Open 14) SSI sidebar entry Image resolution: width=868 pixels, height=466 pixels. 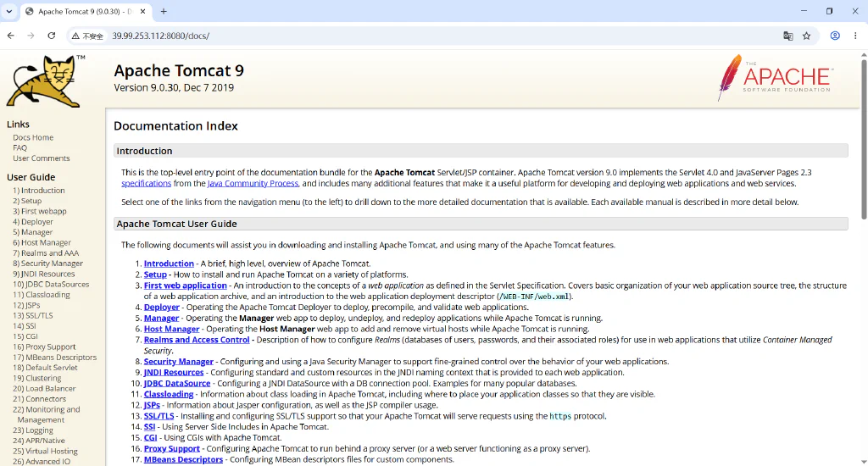[x=25, y=326]
